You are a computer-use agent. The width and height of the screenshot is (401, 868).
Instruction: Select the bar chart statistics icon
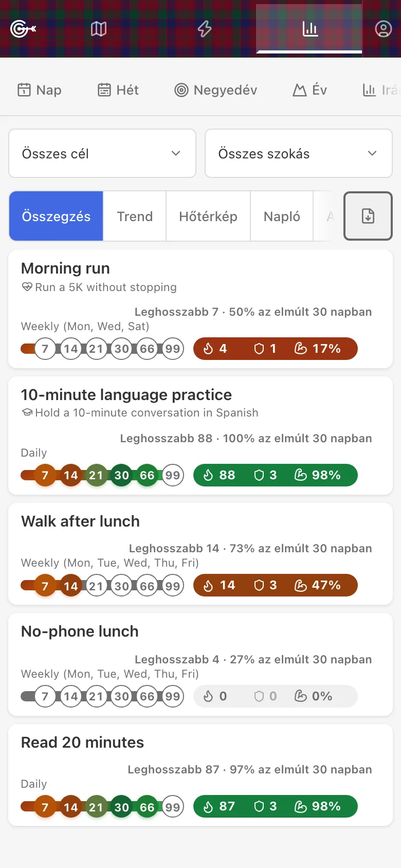click(x=309, y=29)
